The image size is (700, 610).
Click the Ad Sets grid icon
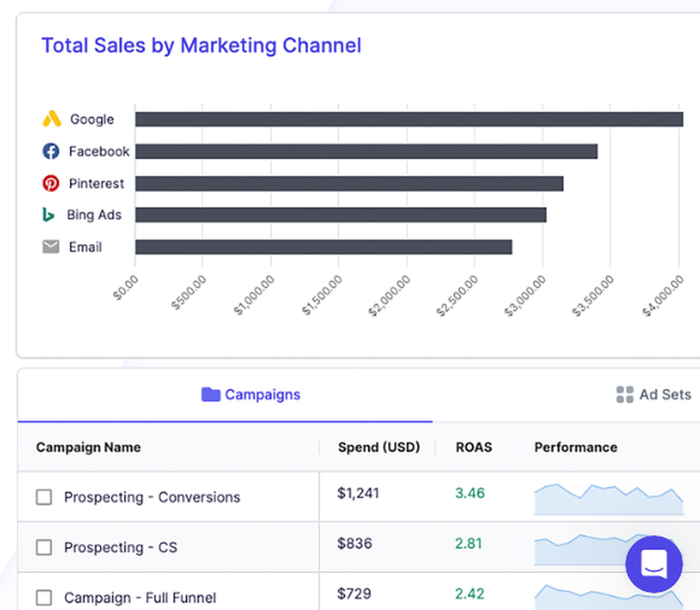624,395
